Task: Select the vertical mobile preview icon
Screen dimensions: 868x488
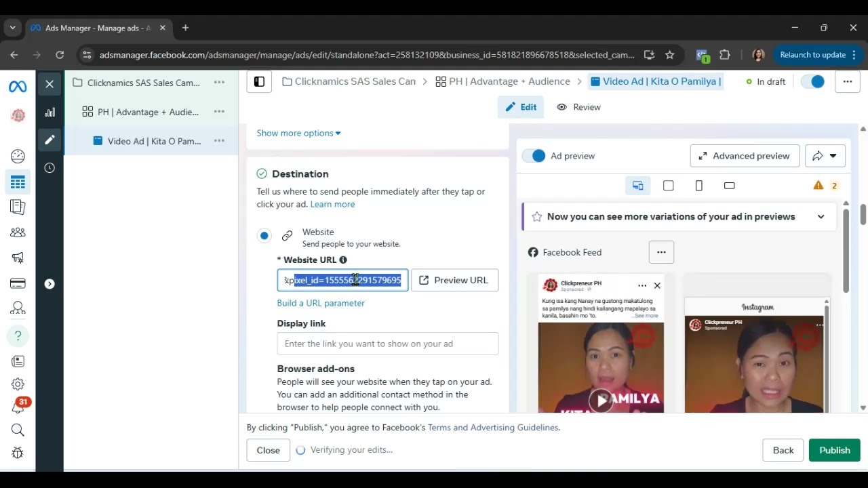Action: click(x=699, y=186)
